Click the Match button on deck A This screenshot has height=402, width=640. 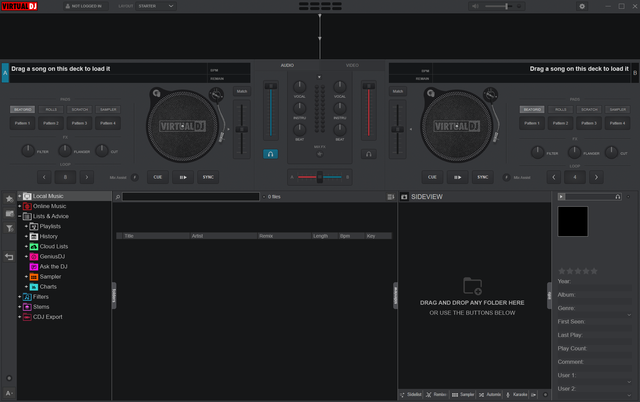(x=242, y=91)
